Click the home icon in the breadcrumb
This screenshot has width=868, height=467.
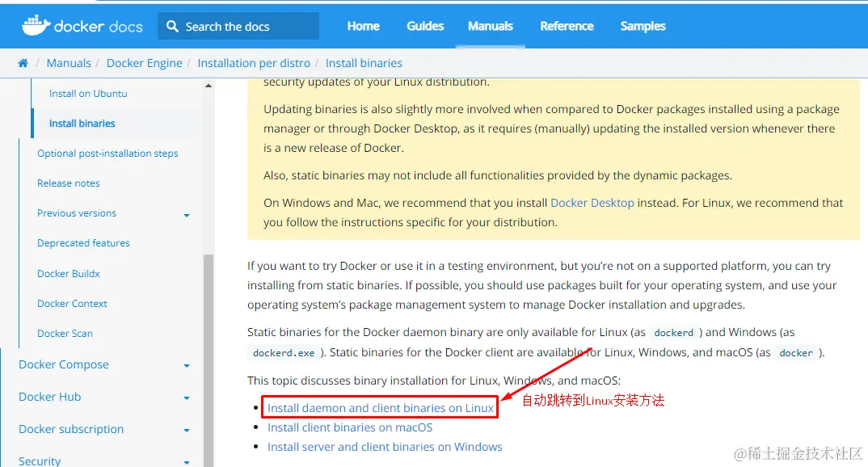point(23,63)
